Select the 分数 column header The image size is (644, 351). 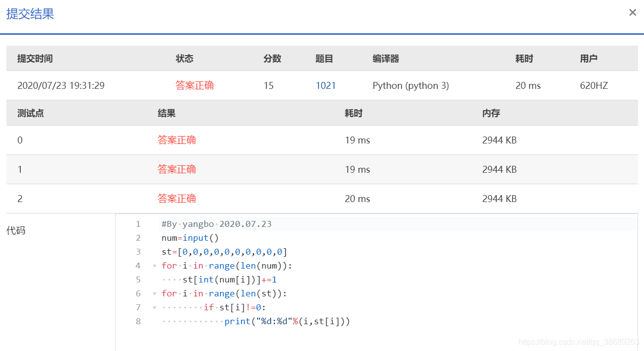272,59
